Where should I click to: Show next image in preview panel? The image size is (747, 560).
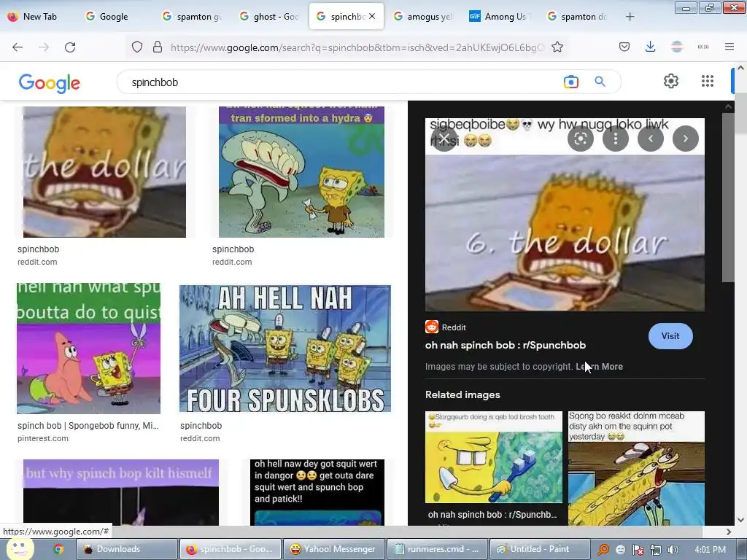[686, 139]
